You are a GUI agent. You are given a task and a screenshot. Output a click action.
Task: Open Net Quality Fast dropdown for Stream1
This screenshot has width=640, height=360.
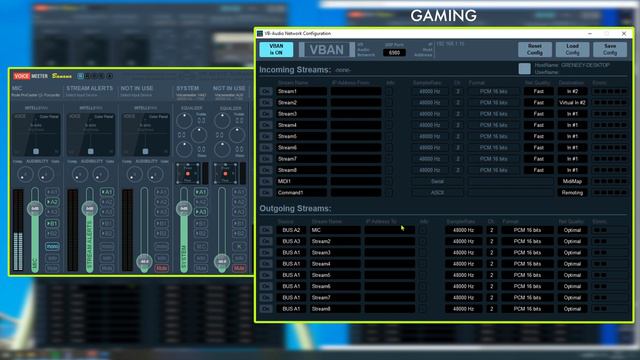pyautogui.click(x=539, y=91)
